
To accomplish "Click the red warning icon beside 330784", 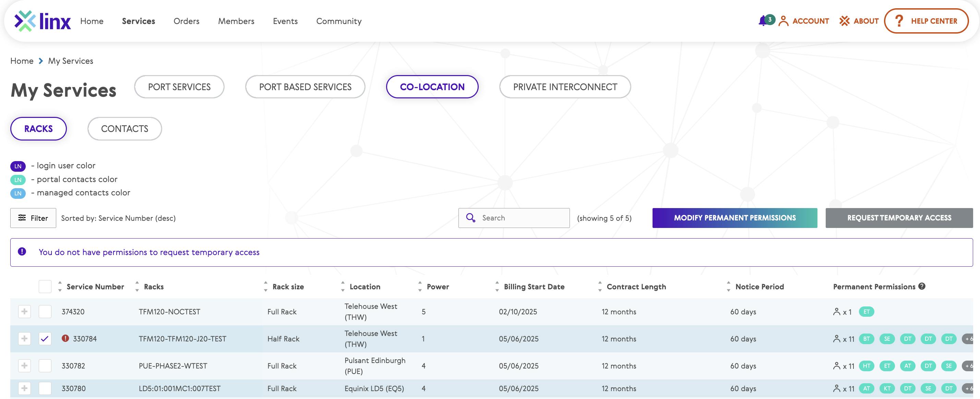I will 65,338.
